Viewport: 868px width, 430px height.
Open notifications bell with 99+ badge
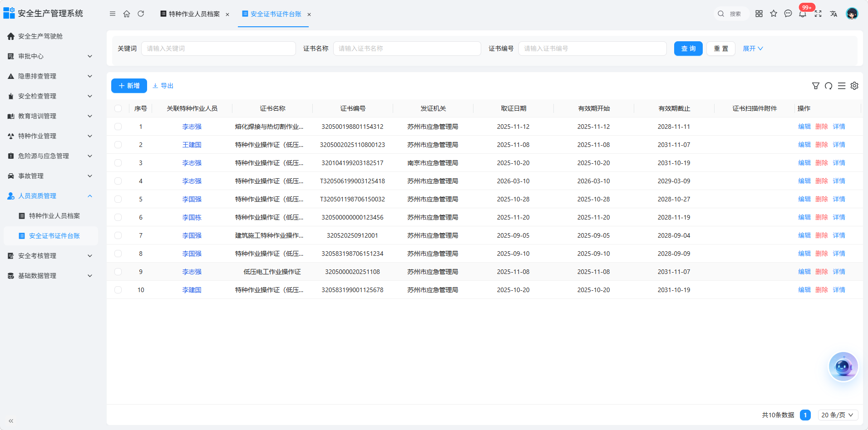tap(803, 14)
